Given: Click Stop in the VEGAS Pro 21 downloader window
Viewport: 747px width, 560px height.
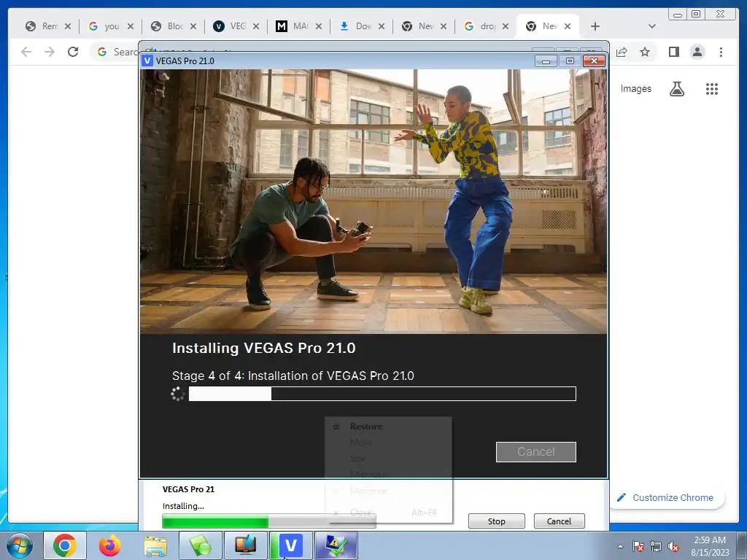Looking at the screenshot, I should [x=496, y=521].
